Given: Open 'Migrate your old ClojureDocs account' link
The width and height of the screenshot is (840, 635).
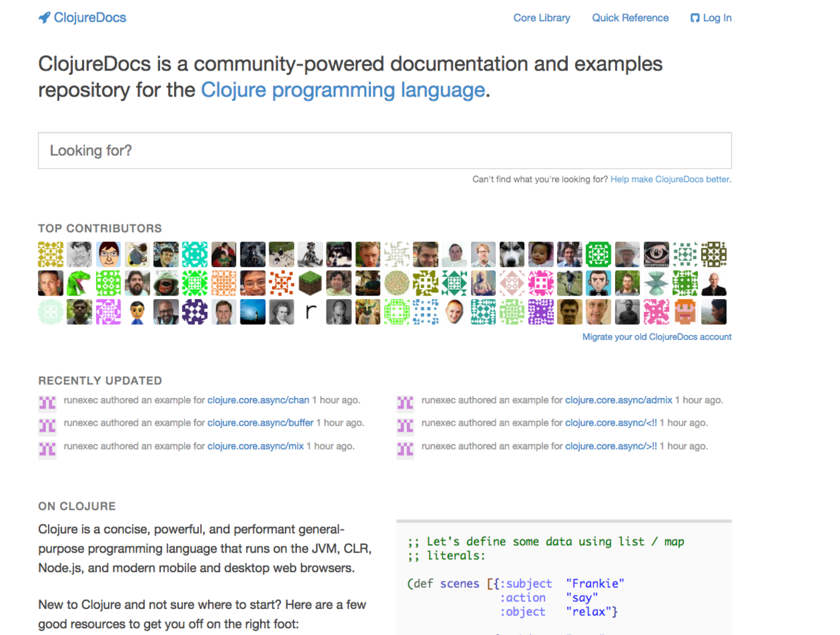Looking at the screenshot, I should (657, 337).
